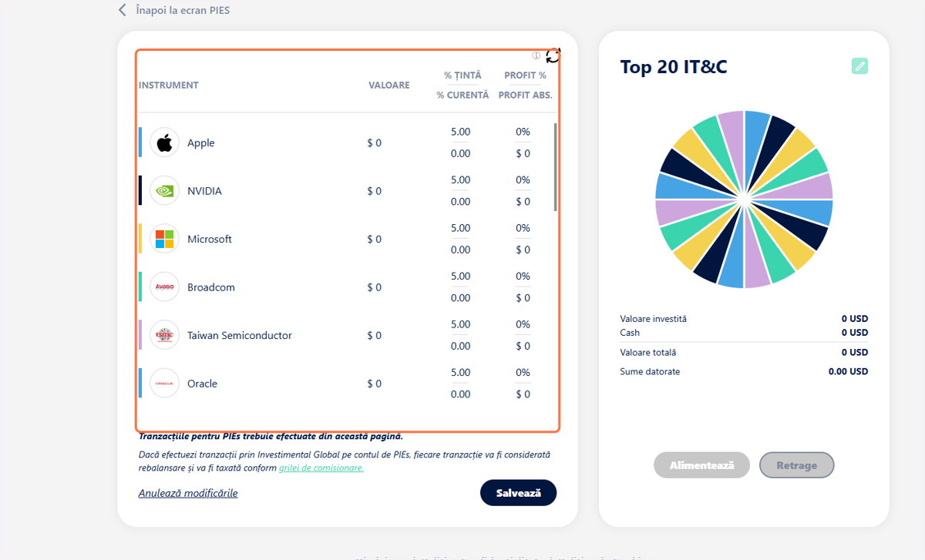Select the NVIDIA instrument name
The image size is (925, 560).
coord(204,191)
